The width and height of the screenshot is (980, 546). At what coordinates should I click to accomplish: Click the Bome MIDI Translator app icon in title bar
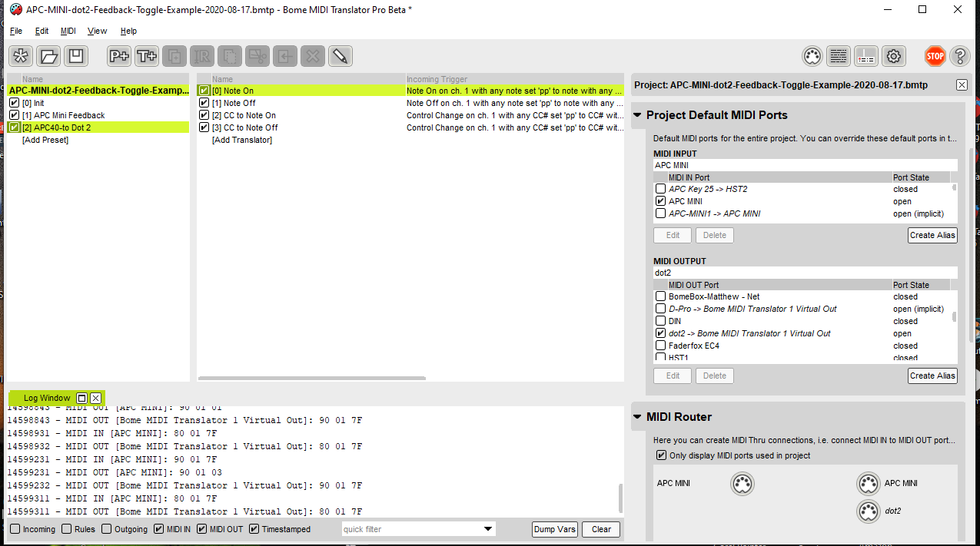click(15, 9)
